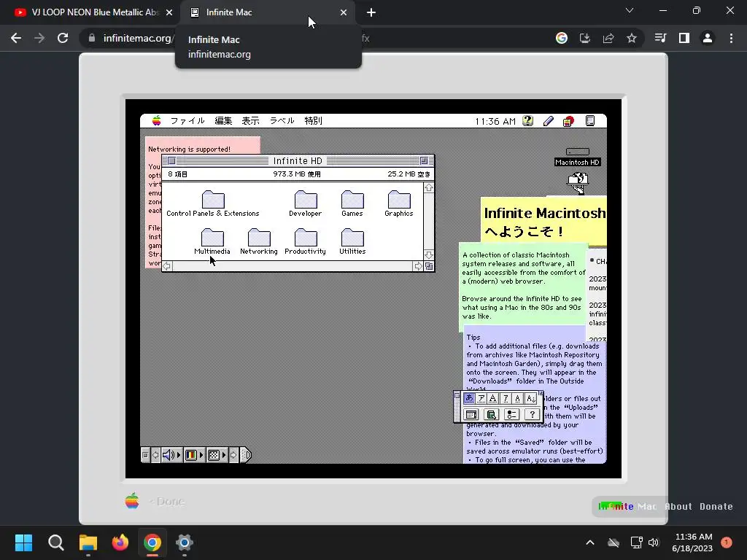
Task: Open the 編集 menu
Action: pos(223,121)
